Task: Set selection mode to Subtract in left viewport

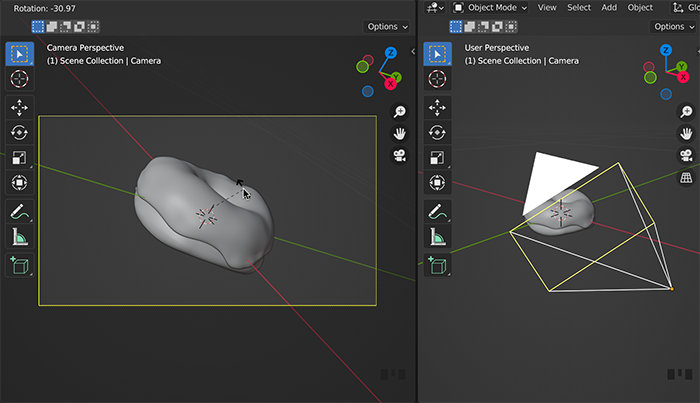Action: coord(66,27)
